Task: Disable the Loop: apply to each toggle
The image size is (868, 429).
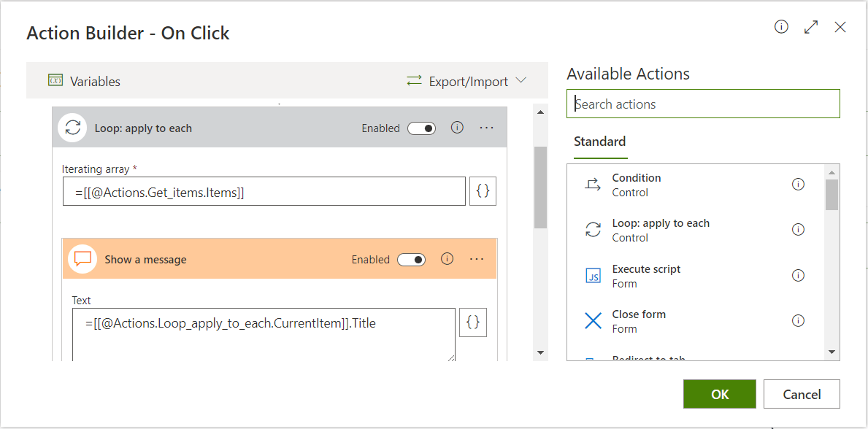Action: click(x=421, y=128)
